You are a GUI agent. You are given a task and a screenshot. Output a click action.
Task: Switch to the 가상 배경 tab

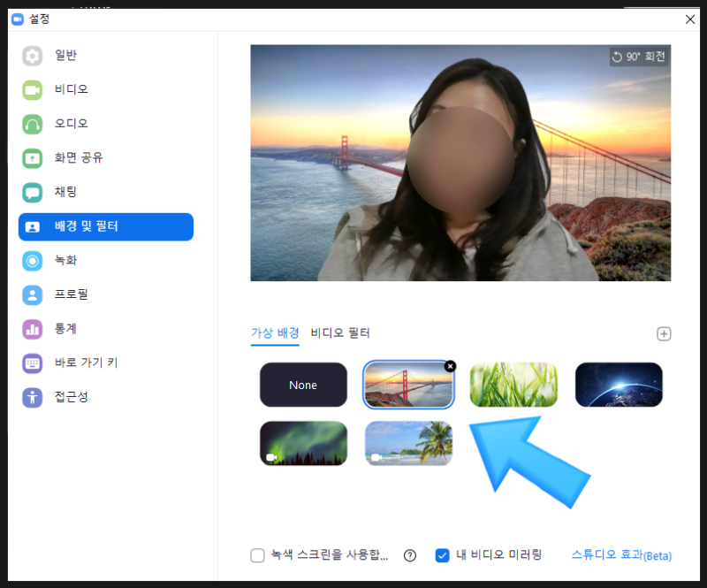(275, 333)
